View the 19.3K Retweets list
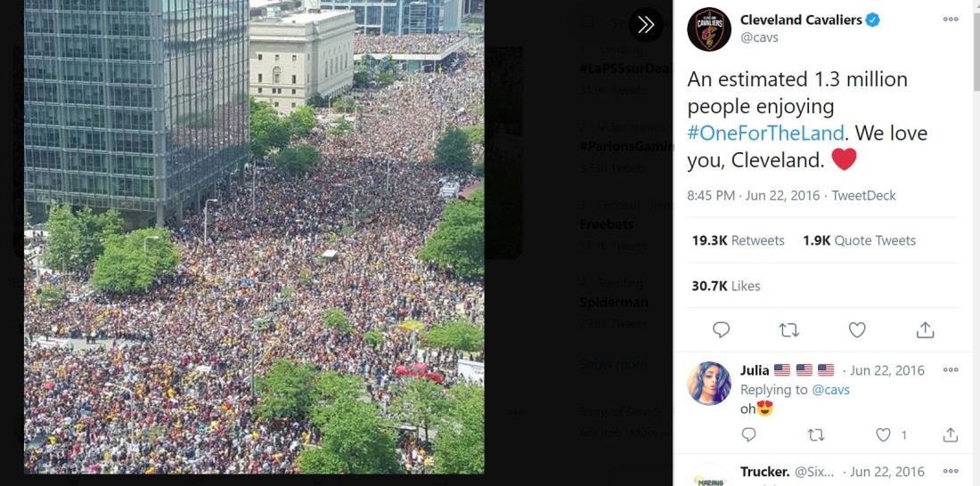This screenshot has width=980, height=486. click(738, 240)
